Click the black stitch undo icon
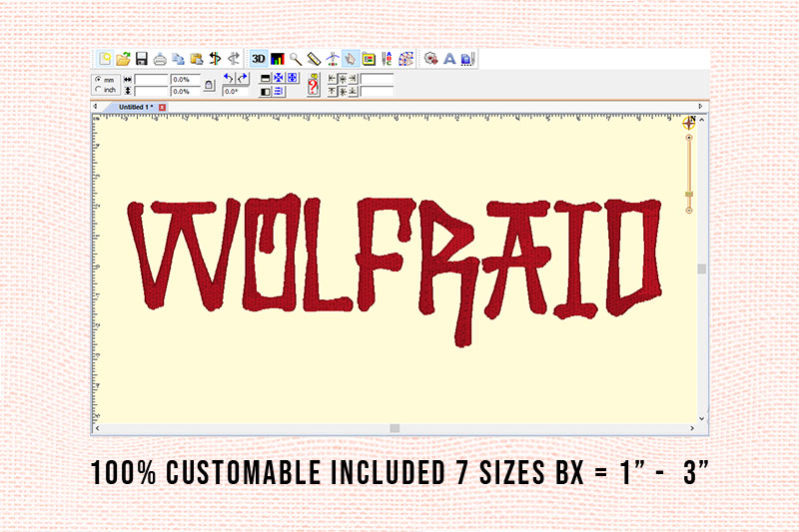This screenshot has height=532, width=799. [215, 59]
